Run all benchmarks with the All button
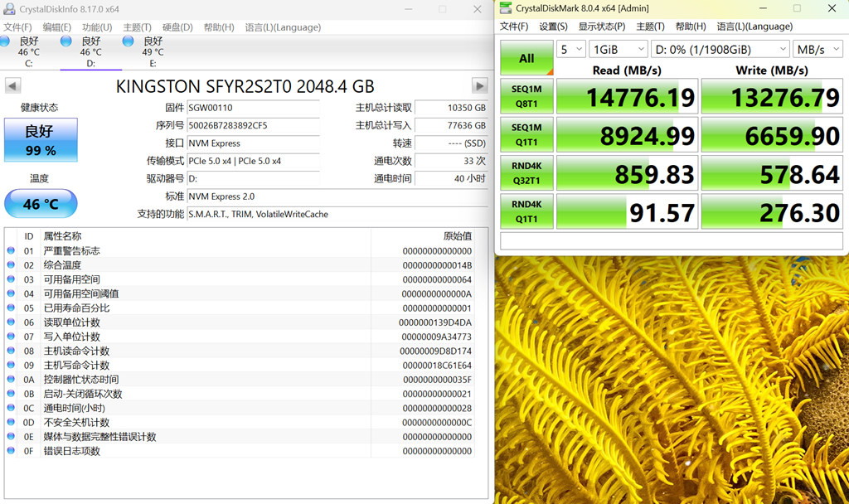849x504 pixels. (526, 57)
